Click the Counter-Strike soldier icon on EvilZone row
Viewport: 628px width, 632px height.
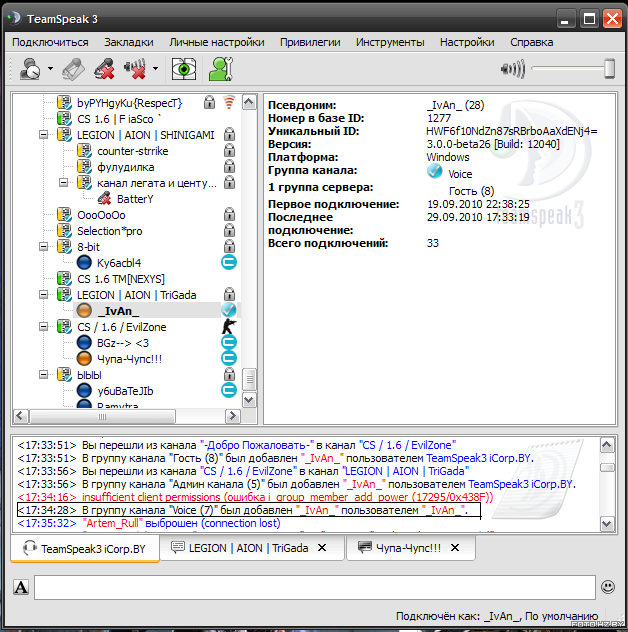pyautogui.click(x=229, y=326)
